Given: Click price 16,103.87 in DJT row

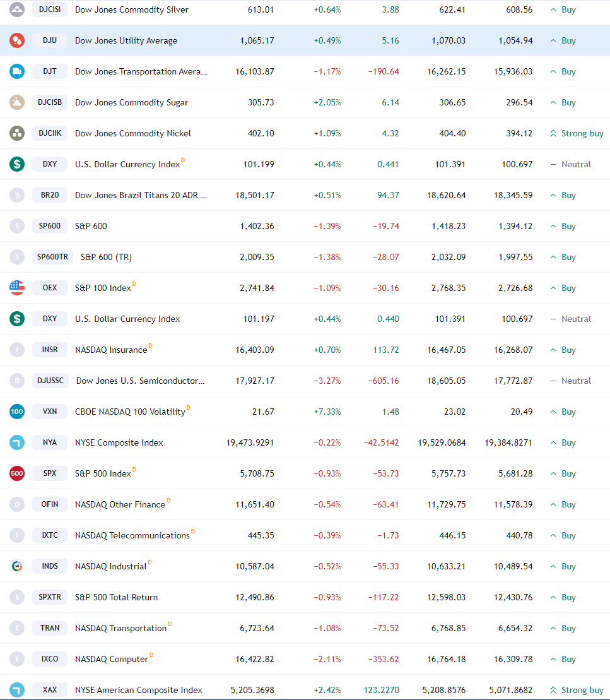Looking at the screenshot, I should tap(255, 71).
